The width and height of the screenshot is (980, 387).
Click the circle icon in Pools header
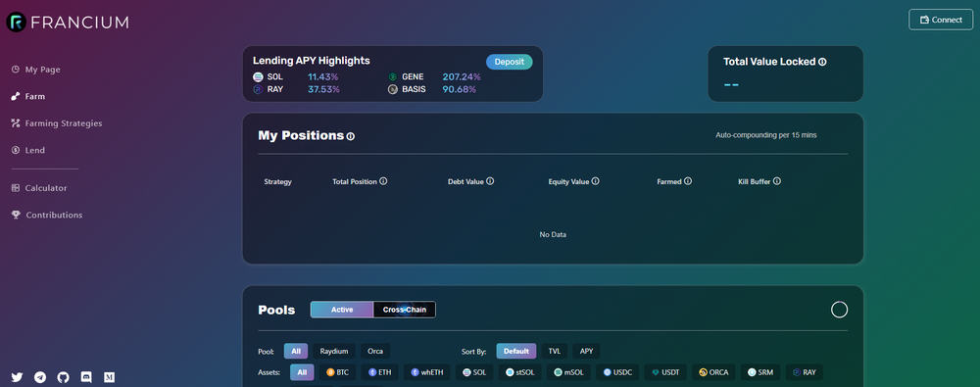(x=840, y=310)
